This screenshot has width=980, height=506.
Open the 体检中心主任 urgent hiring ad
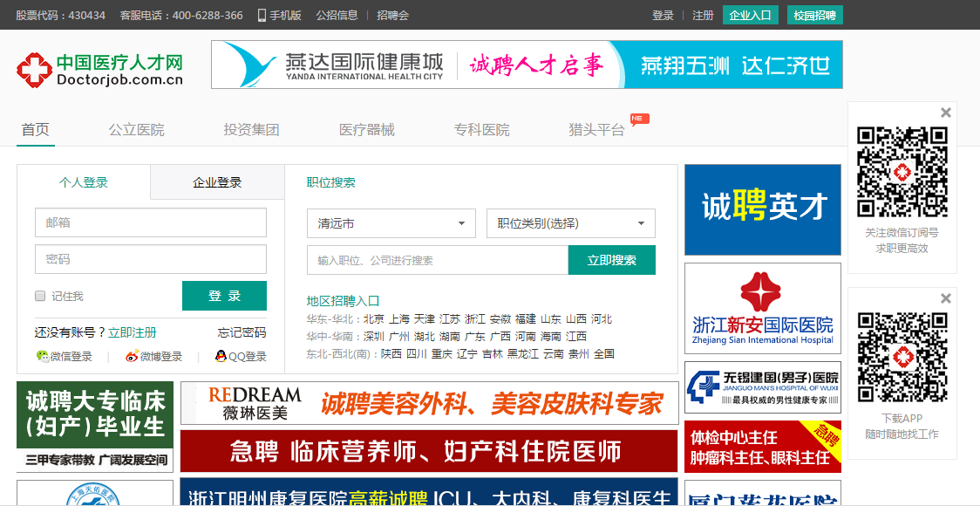(x=763, y=447)
